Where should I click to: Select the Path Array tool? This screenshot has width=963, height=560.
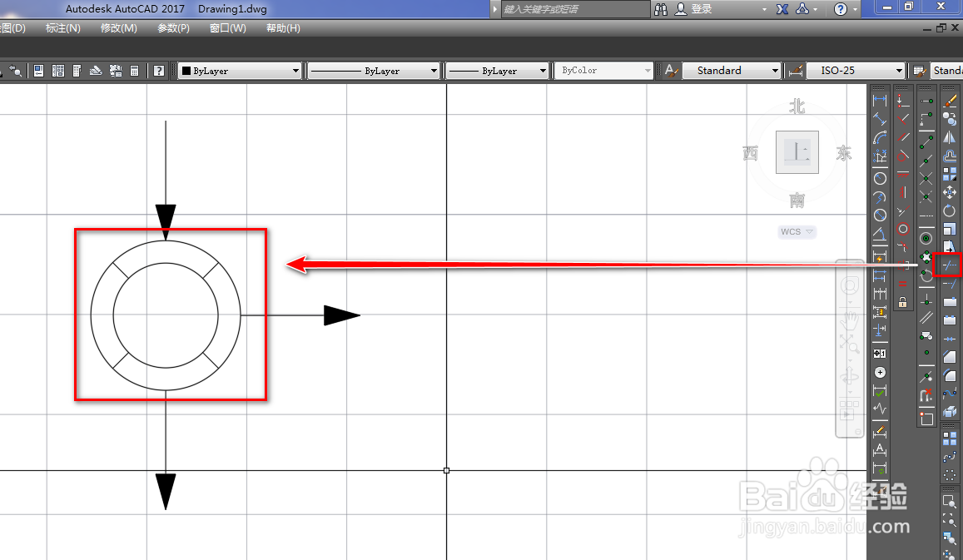point(950,456)
